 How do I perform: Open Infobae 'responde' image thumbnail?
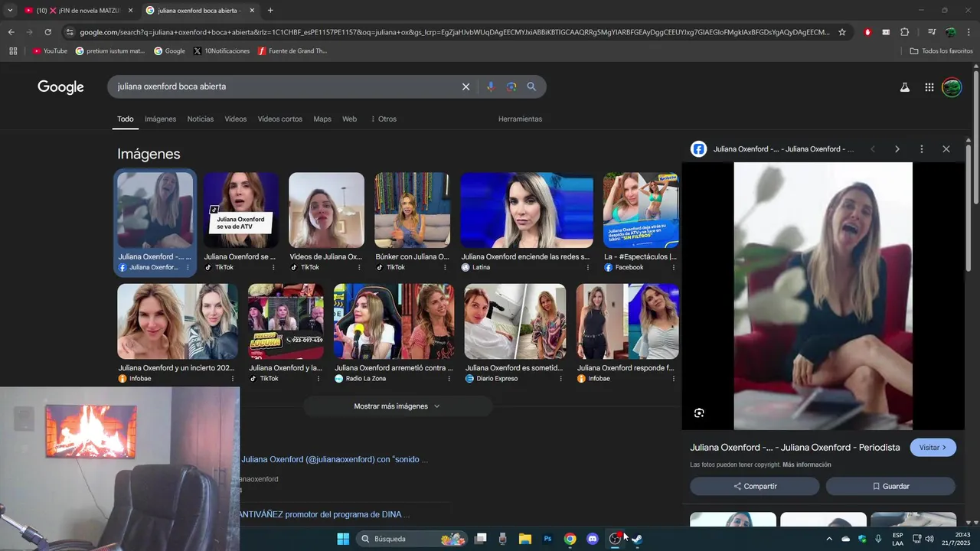coord(628,321)
